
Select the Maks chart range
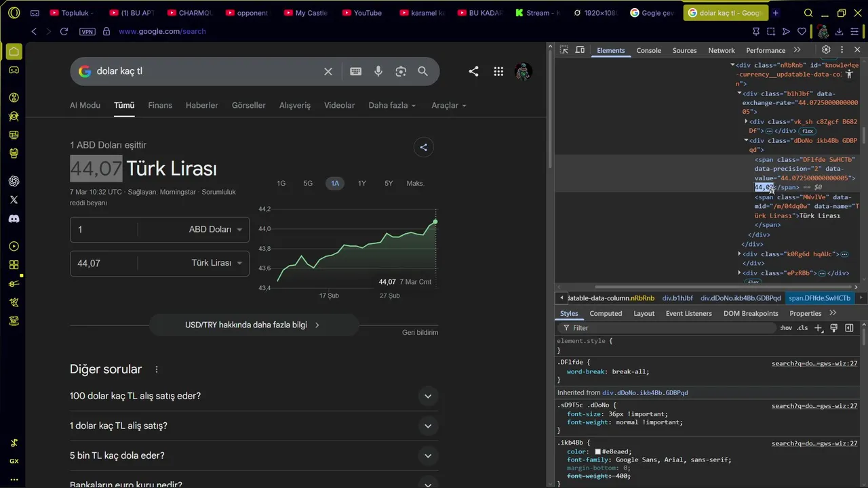415,184
